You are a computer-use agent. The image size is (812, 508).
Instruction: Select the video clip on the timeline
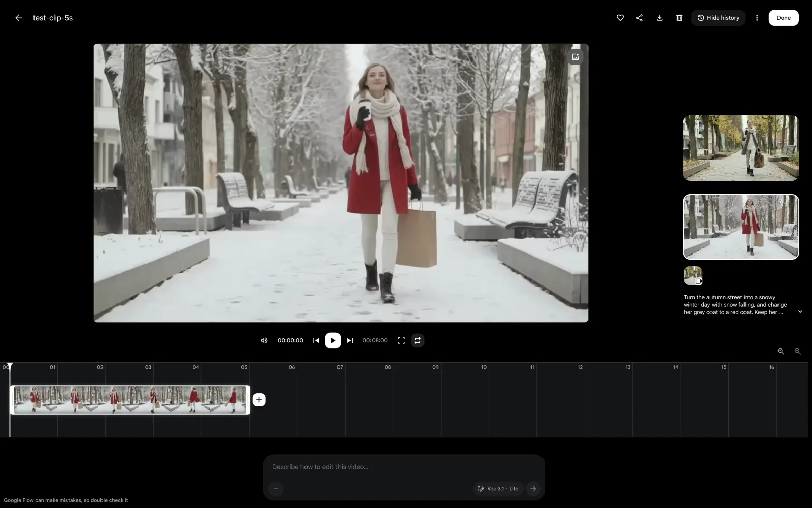point(130,400)
